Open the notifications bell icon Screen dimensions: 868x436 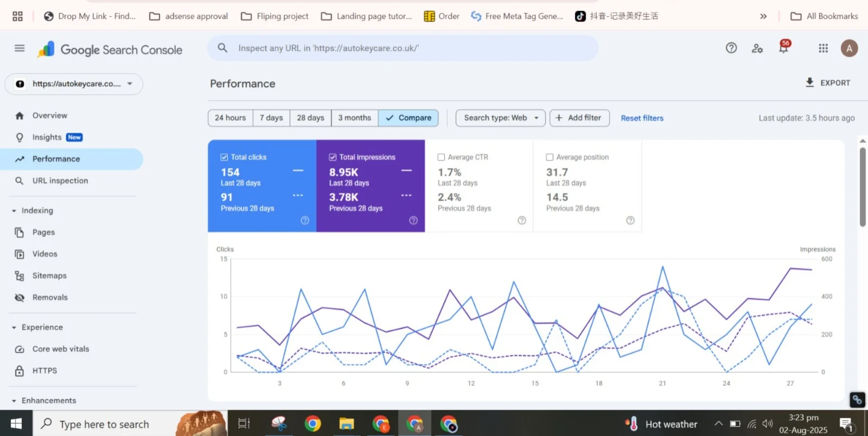coord(783,48)
